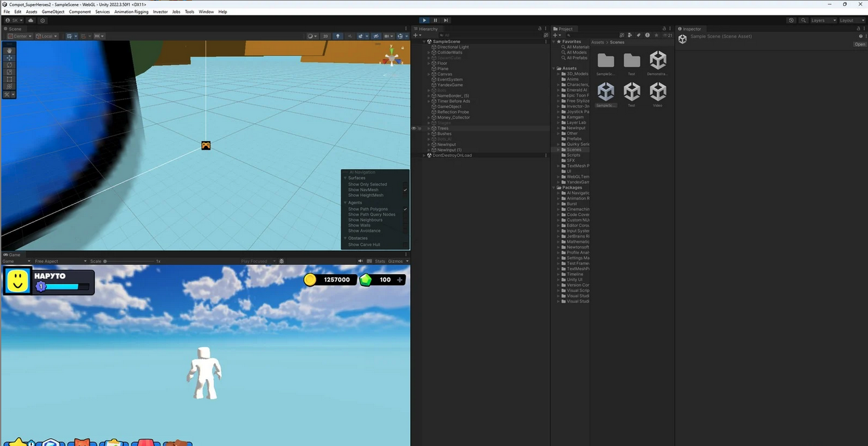Image resolution: width=868 pixels, height=446 pixels.
Task: Toggle visibility of the Trees object
Action: (413, 128)
